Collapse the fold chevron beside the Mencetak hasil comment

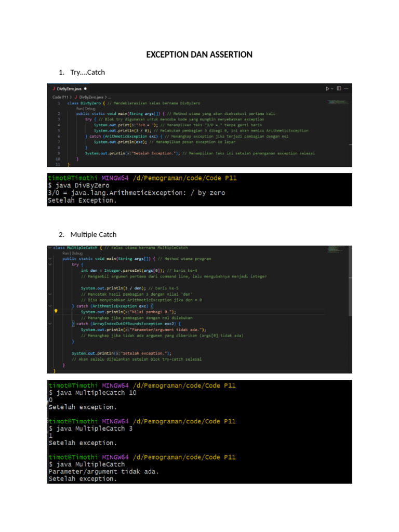click(50, 294)
